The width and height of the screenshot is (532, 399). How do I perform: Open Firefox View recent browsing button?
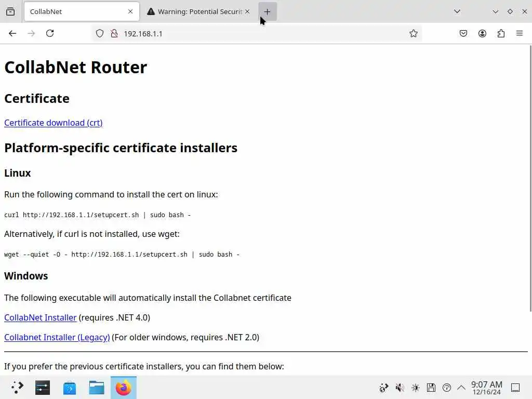[10, 11]
